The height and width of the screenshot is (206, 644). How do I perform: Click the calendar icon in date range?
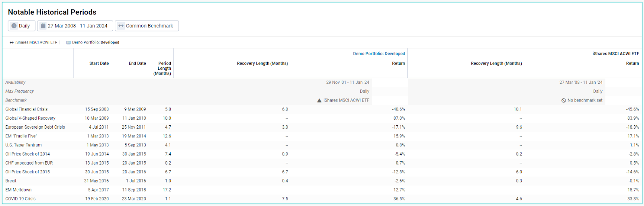coord(43,26)
